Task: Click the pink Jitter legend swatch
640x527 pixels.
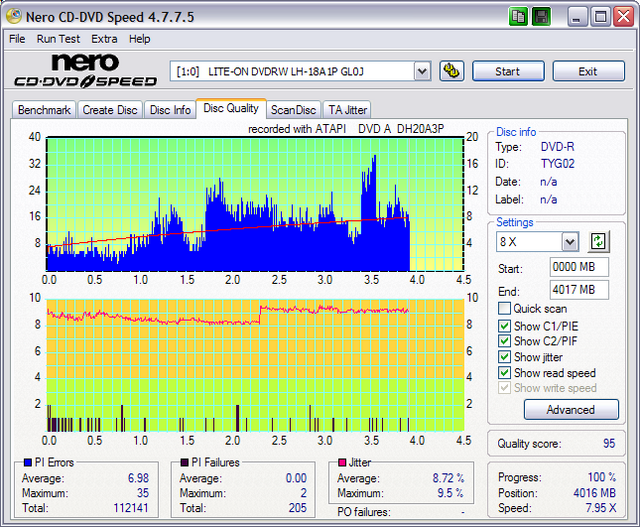Action: coord(342,462)
